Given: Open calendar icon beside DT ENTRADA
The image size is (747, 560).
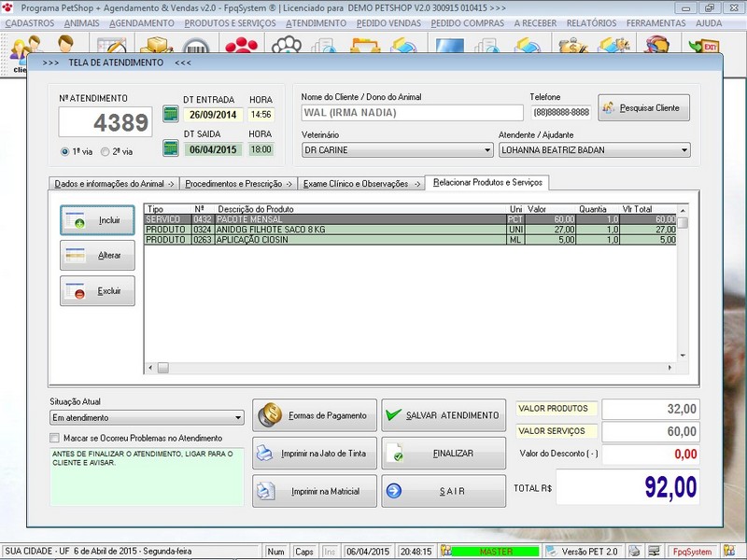Looking at the screenshot, I should point(170,114).
